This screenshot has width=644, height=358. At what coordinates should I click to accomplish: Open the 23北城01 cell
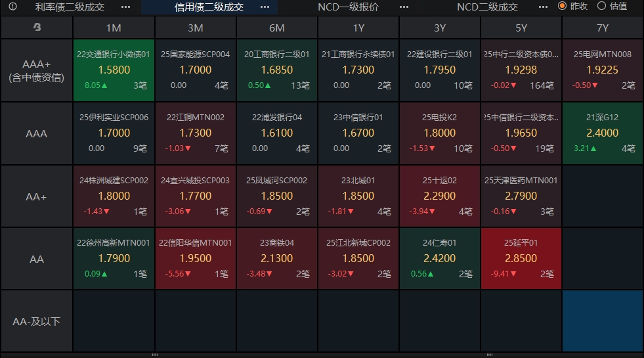click(358, 196)
